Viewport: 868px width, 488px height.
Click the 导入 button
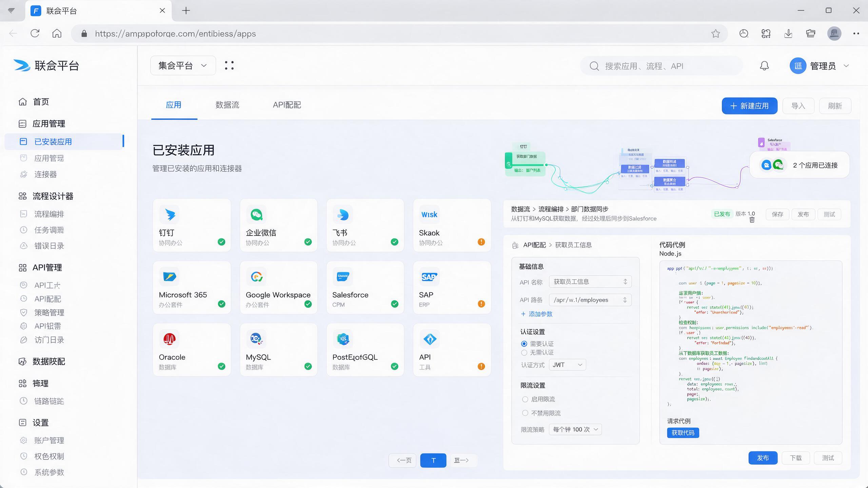798,106
